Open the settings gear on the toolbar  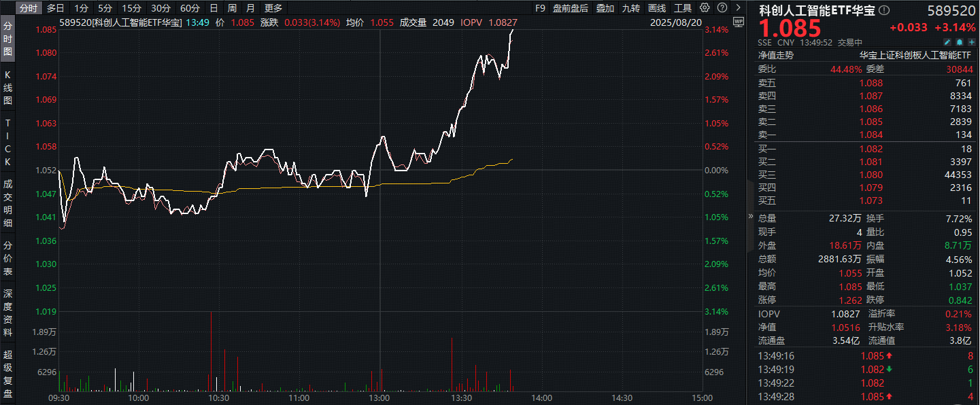(x=705, y=9)
